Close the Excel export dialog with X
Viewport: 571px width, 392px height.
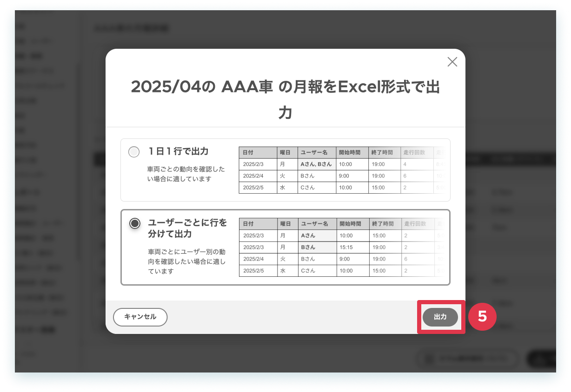452,62
